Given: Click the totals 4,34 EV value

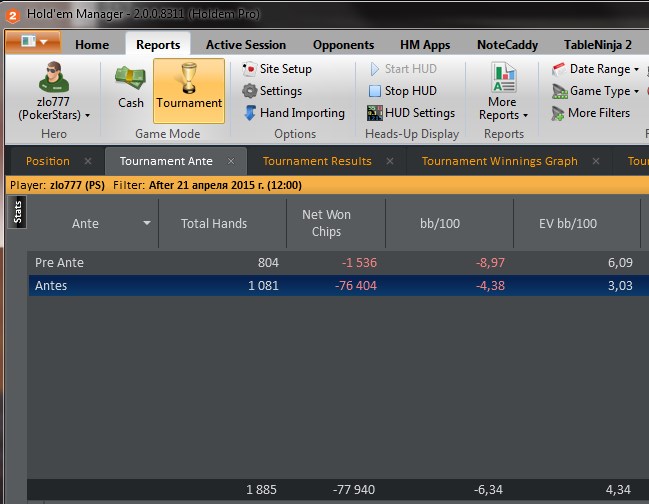Looking at the screenshot, I should tap(618, 490).
